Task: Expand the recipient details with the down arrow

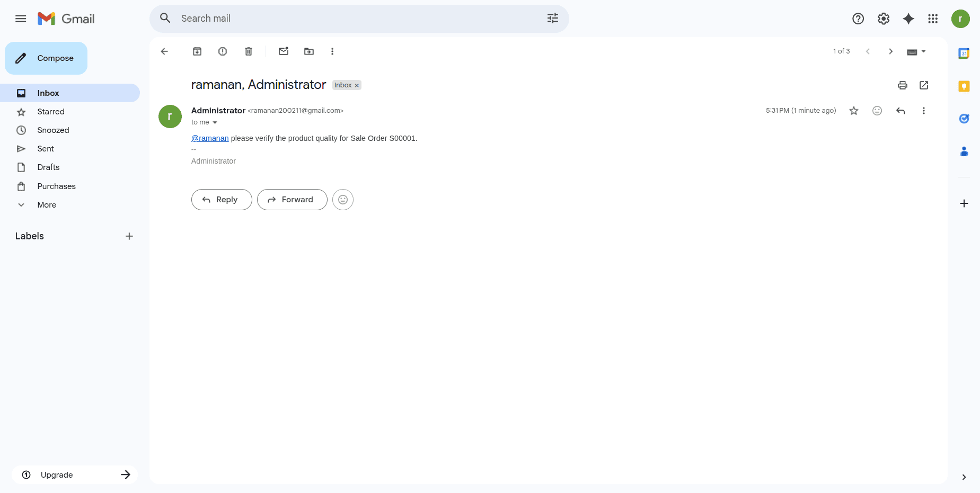Action: pos(214,122)
